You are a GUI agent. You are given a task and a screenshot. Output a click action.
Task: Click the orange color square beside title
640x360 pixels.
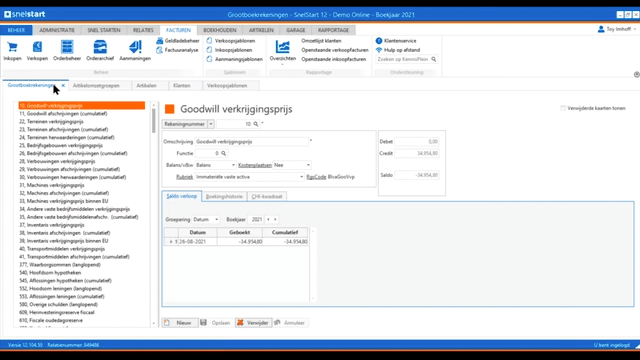pos(169,109)
